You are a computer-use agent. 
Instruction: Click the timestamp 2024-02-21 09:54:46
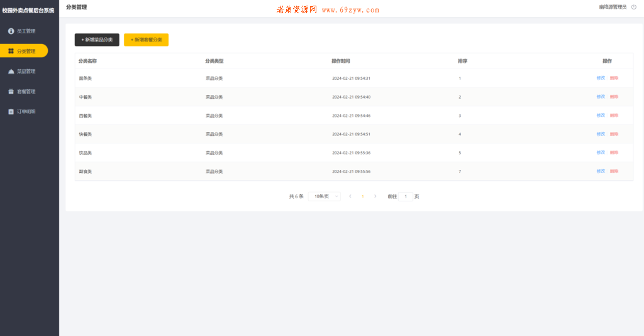351,116
